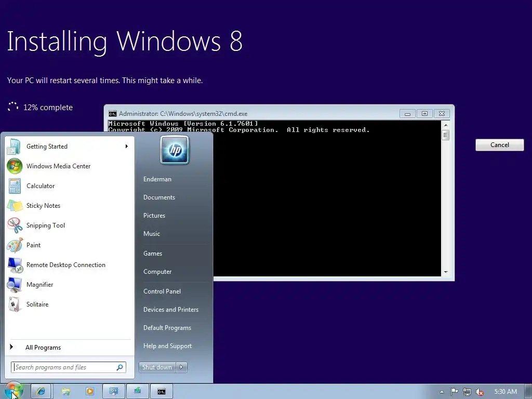This screenshot has height=399, width=532.
Task: Open Devices and Printers
Action: pyautogui.click(x=170, y=310)
